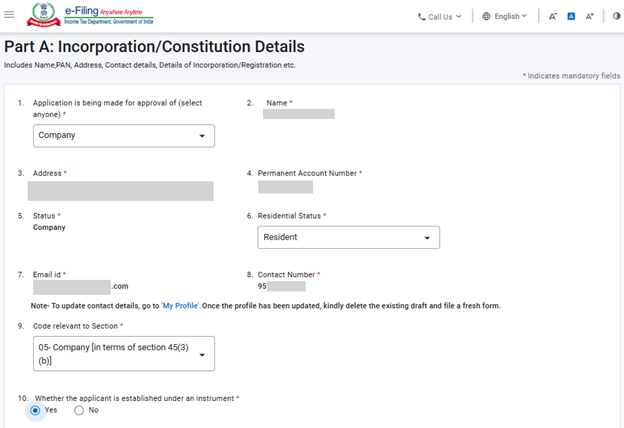Open the English language menu
624x428 pixels.
pyautogui.click(x=510, y=16)
